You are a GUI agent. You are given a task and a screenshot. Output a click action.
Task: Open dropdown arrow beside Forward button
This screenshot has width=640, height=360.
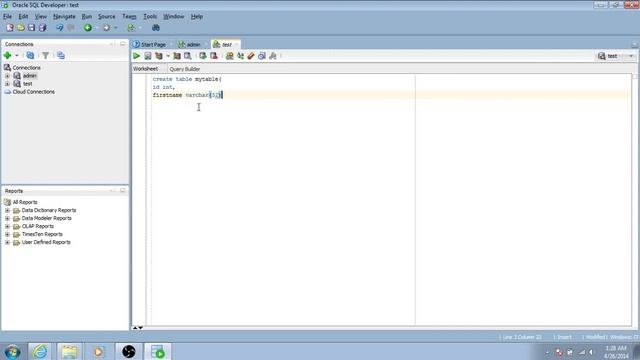[116, 28]
